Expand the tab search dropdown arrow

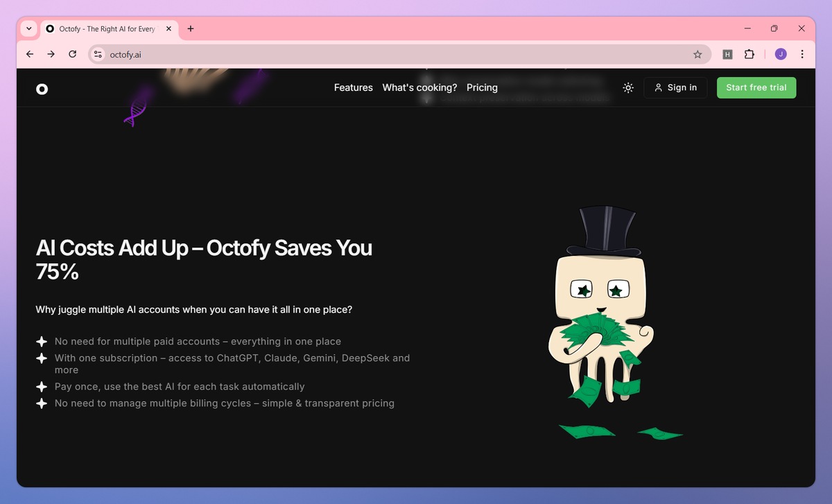click(x=28, y=29)
